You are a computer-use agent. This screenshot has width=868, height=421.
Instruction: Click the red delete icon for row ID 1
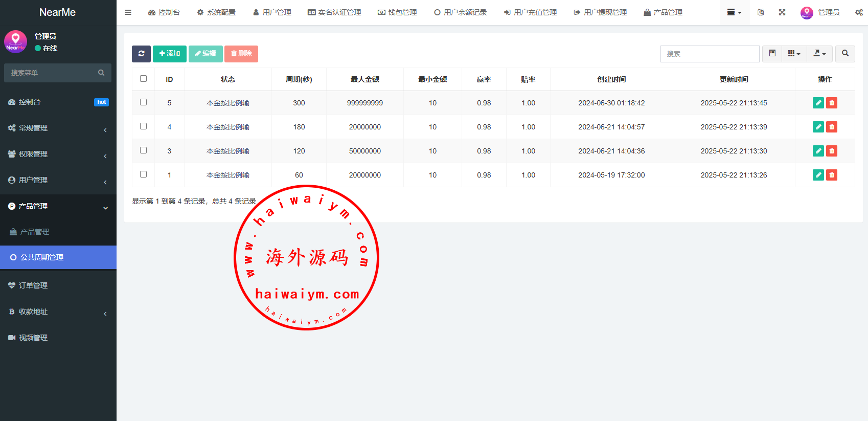click(x=832, y=175)
